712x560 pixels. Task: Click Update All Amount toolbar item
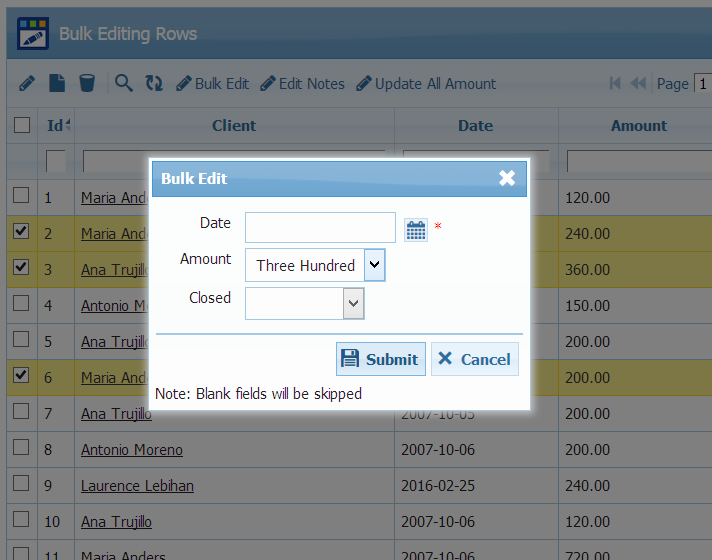pyautogui.click(x=426, y=83)
